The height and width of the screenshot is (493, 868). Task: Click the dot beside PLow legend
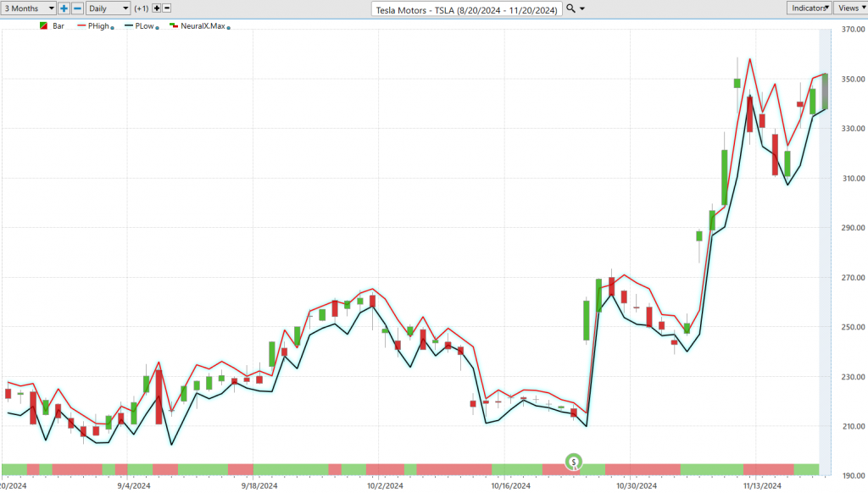coord(157,28)
